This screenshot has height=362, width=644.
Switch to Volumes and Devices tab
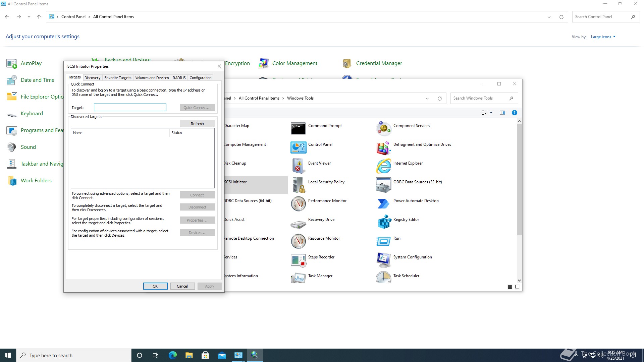tap(152, 78)
